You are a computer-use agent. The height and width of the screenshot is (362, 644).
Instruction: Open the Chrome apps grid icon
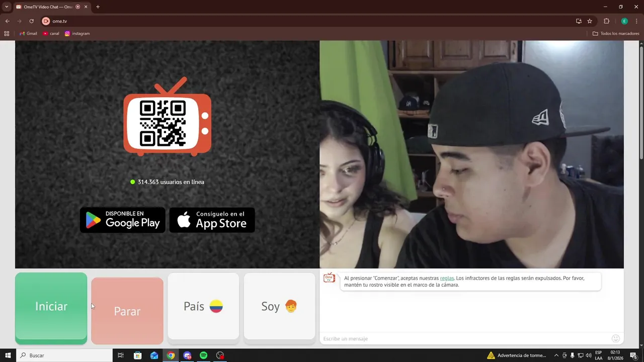7,33
